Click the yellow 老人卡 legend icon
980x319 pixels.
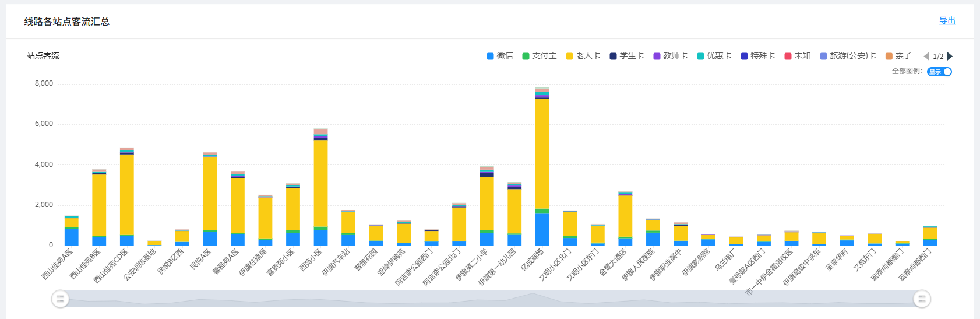[570, 56]
